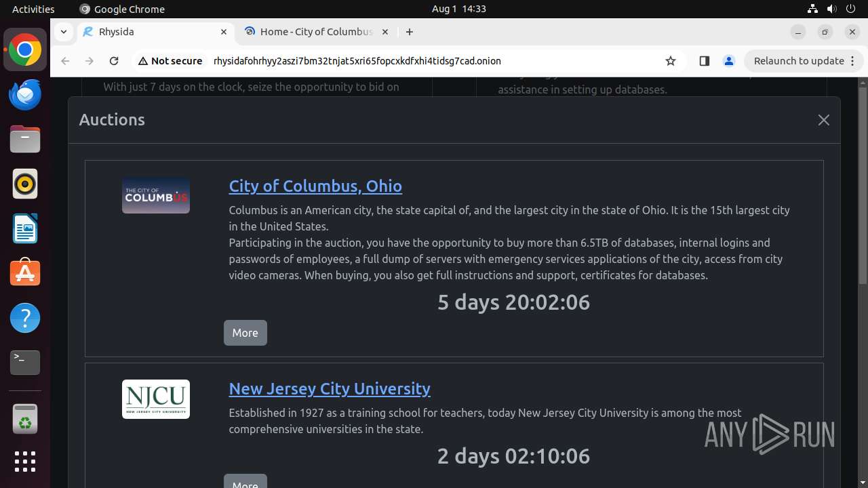The height and width of the screenshot is (488, 868).
Task: Go back to previous page
Action: (x=65, y=61)
